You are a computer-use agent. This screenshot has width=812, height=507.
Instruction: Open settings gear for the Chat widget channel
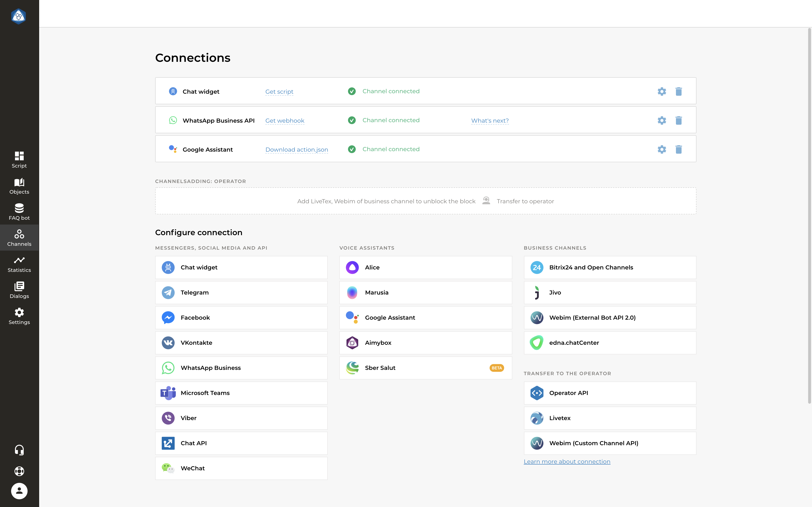click(662, 91)
